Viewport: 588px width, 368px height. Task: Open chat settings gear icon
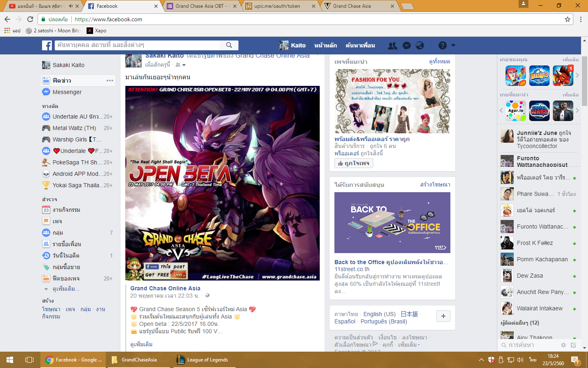point(563,345)
